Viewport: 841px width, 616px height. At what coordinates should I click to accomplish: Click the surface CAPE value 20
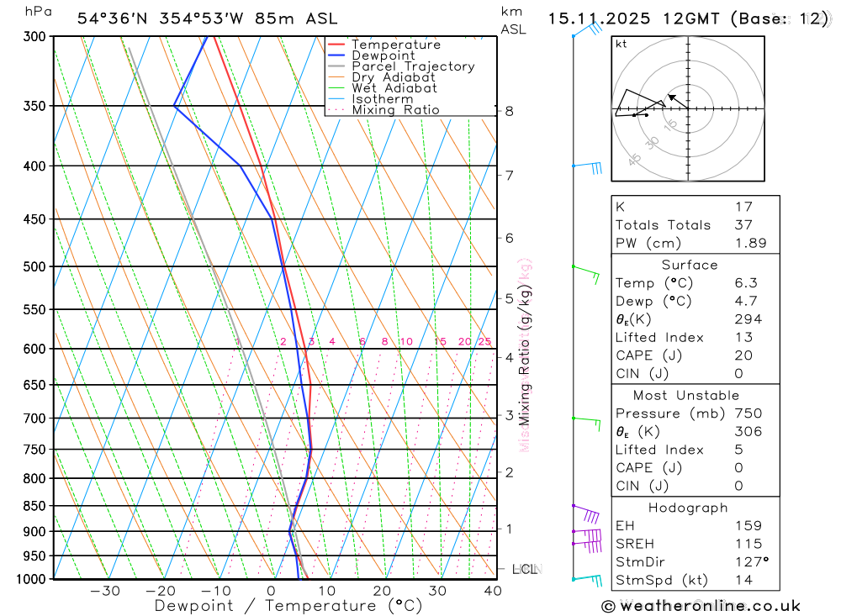coord(744,355)
